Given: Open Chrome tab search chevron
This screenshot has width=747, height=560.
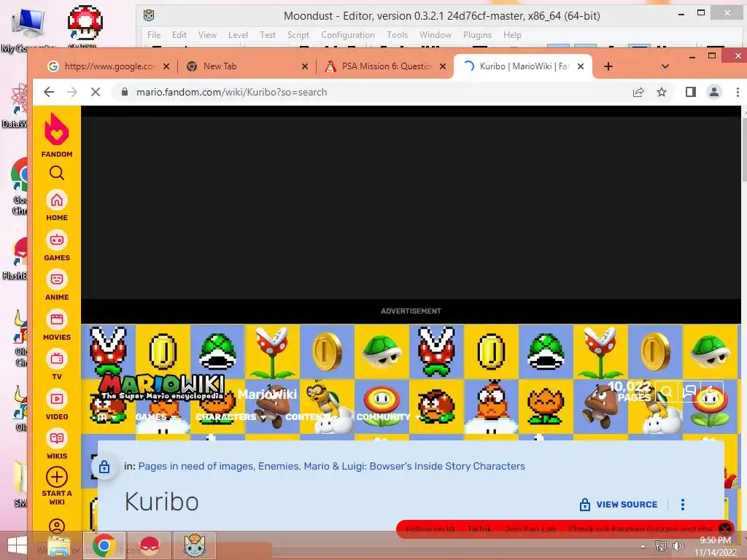Looking at the screenshot, I should pos(665,66).
